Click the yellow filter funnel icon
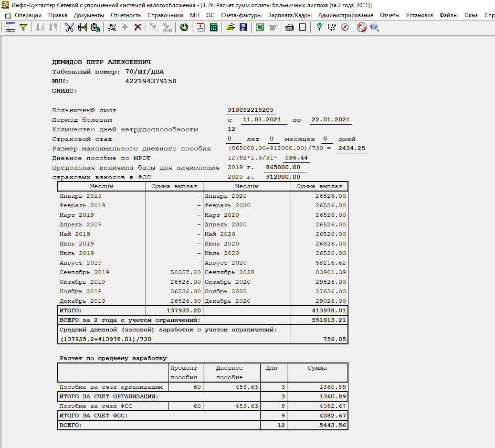Viewport: 495px width, 448px height. pos(23,28)
